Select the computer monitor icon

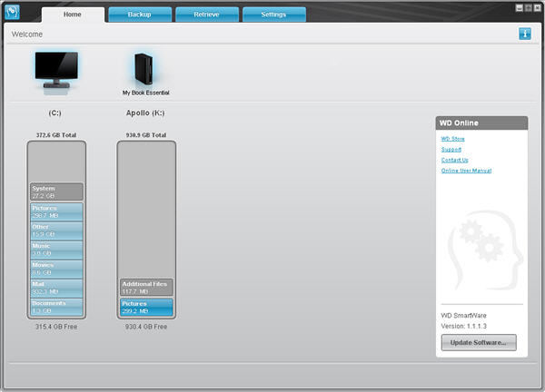[56, 70]
